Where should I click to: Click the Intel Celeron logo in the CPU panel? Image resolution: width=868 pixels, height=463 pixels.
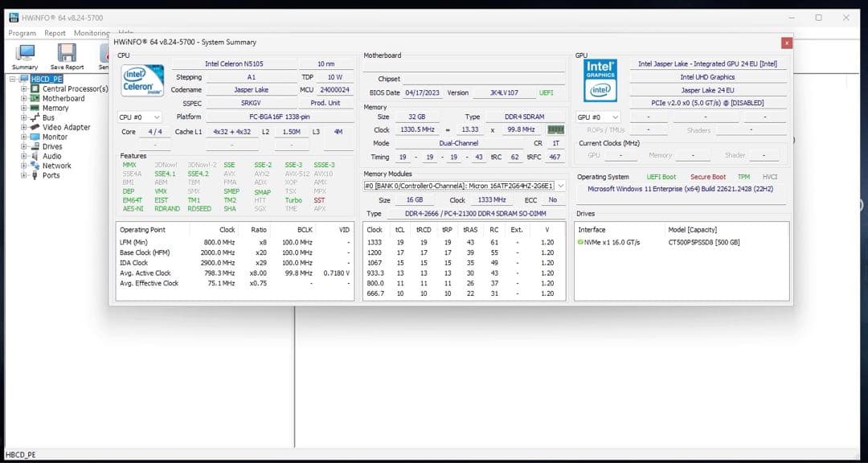[141, 80]
